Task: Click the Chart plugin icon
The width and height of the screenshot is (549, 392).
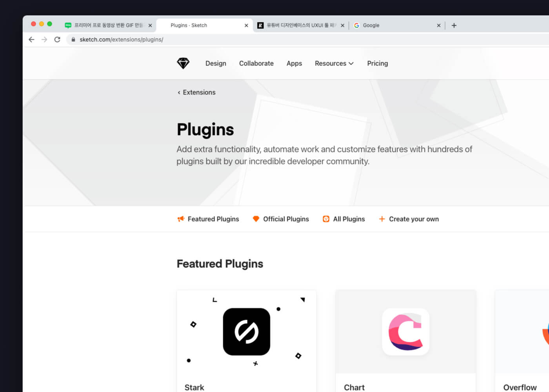Action: pyautogui.click(x=405, y=332)
